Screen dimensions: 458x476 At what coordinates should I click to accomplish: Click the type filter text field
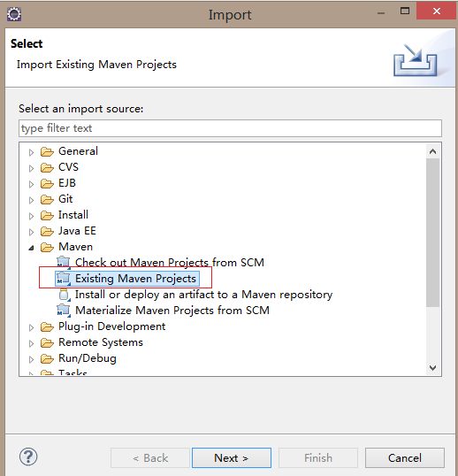[x=230, y=128]
